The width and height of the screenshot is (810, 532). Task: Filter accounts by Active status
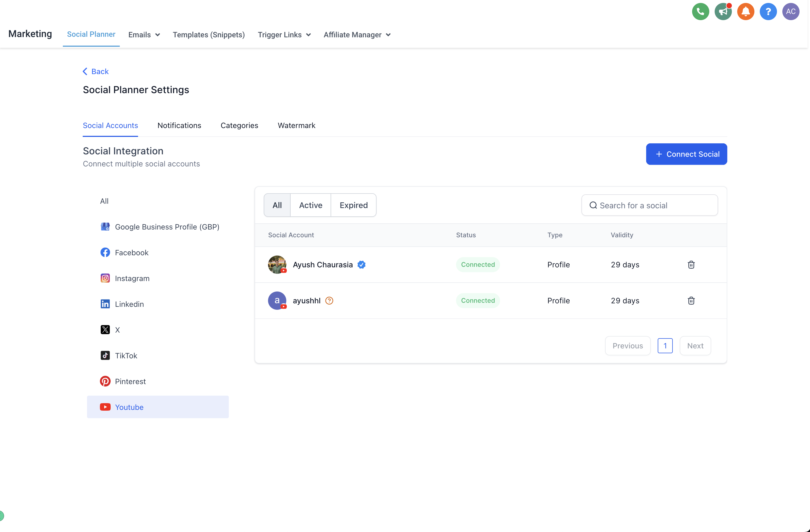(x=310, y=205)
